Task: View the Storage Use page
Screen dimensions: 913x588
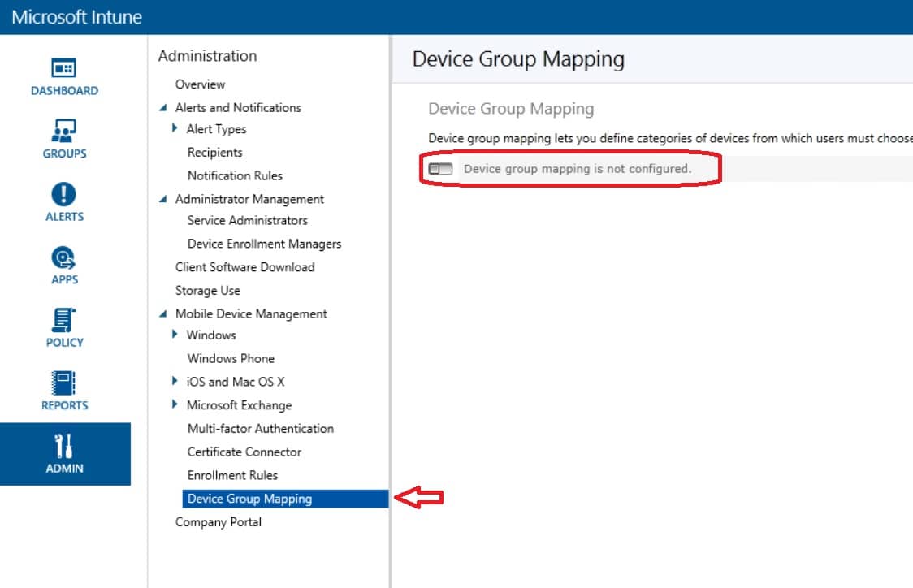Action: click(207, 290)
